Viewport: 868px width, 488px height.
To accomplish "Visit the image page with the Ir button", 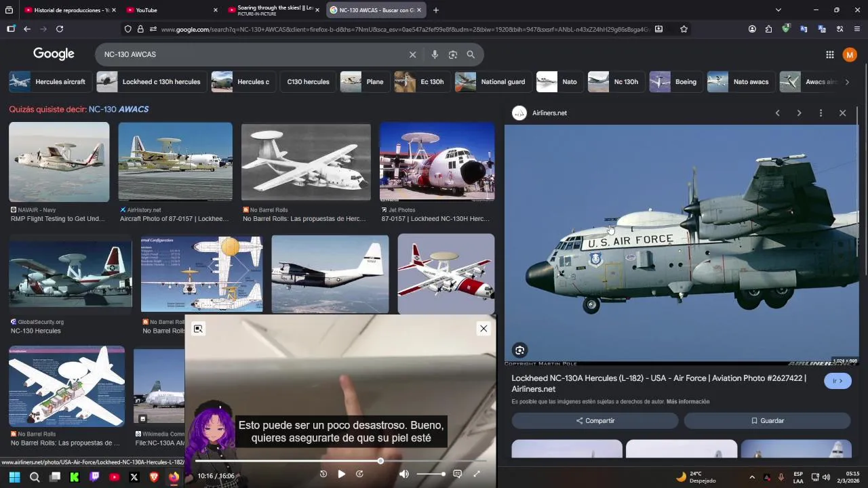I will [x=837, y=381].
